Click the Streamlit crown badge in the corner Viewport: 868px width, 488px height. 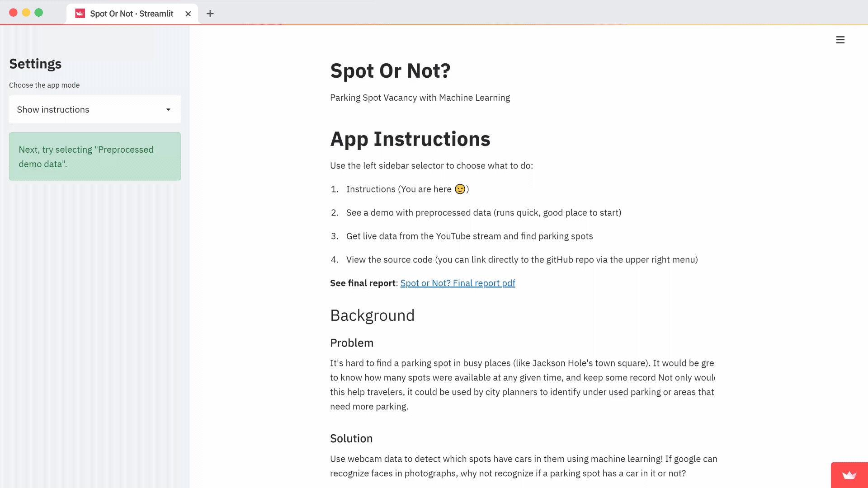click(x=849, y=475)
